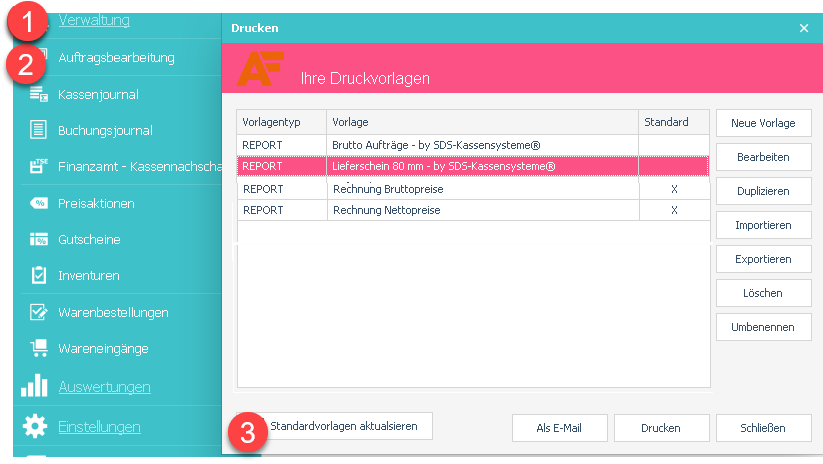Open Auswertungen menu link
823x464 pixels.
pos(104,387)
